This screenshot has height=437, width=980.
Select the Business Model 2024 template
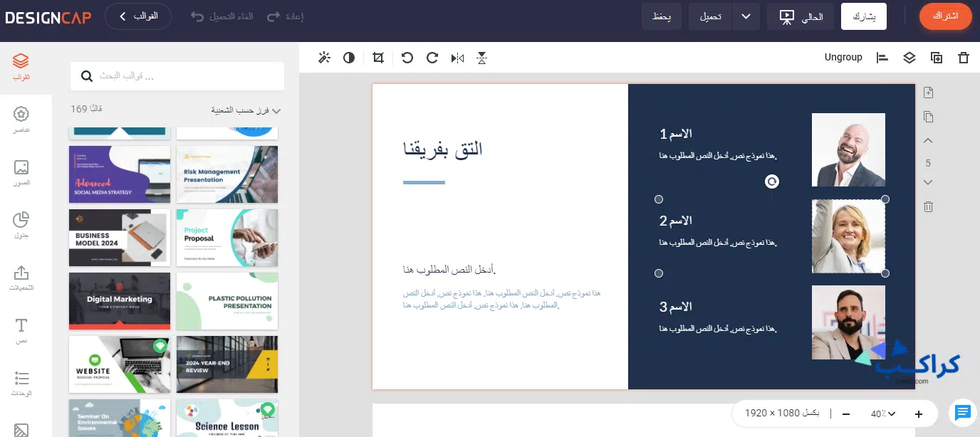(x=120, y=238)
